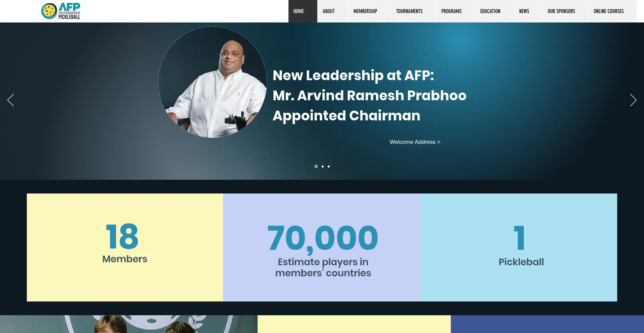The width and height of the screenshot is (644, 333).
Task: Go to the previous slide with left arrow
Action: tap(11, 100)
